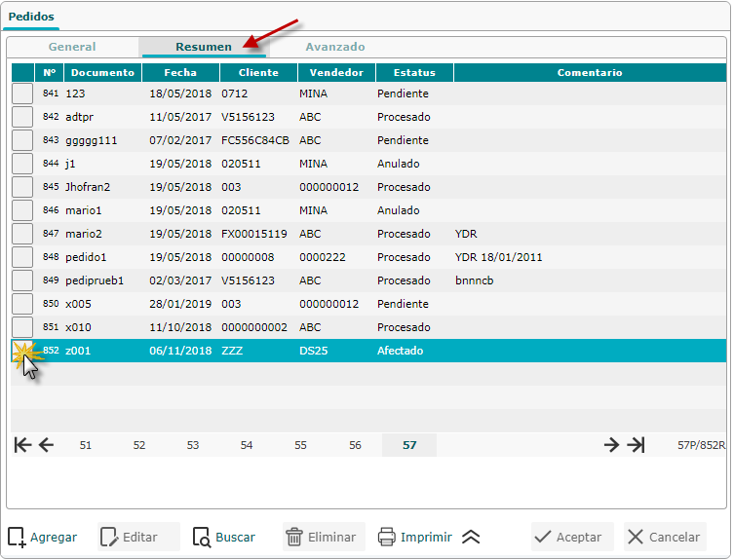
Task: Sort by the Fecha column header
Action: coord(180,72)
